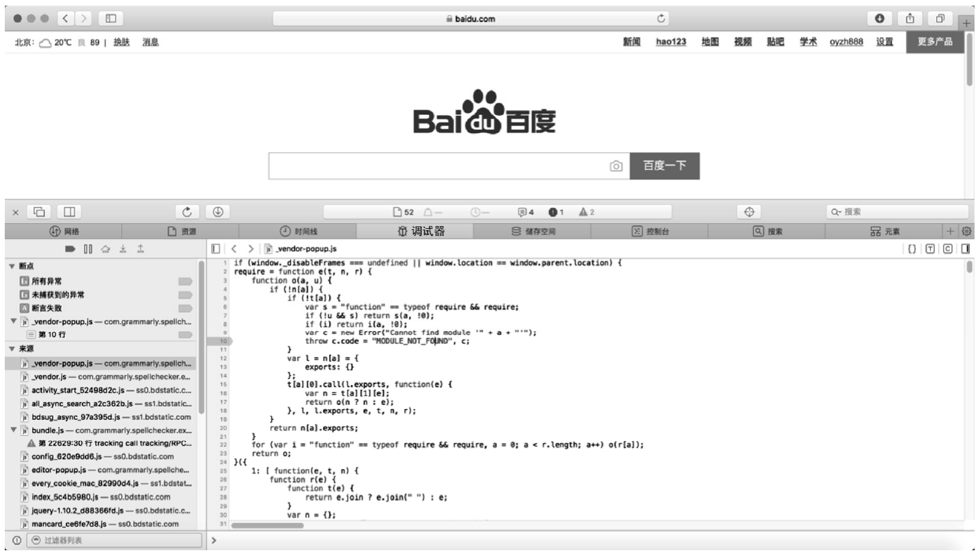Open 更多产品 button on Baidu
980x555 pixels.
pyautogui.click(x=936, y=42)
